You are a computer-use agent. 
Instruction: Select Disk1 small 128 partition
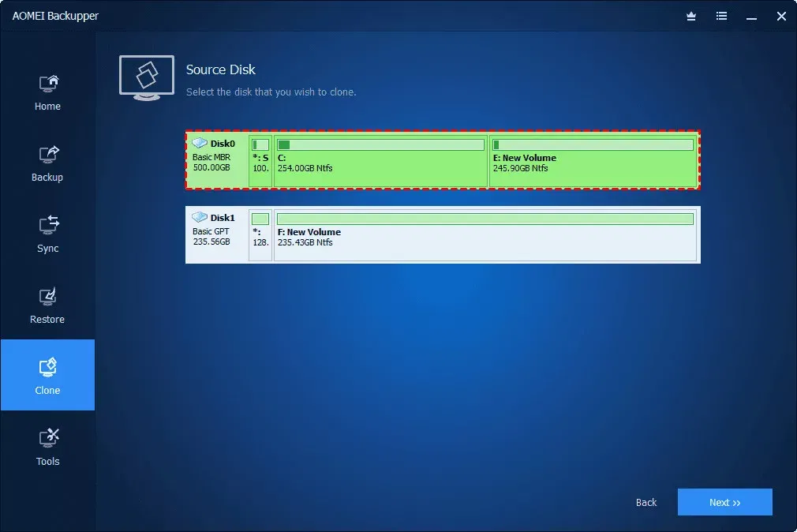(260, 234)
